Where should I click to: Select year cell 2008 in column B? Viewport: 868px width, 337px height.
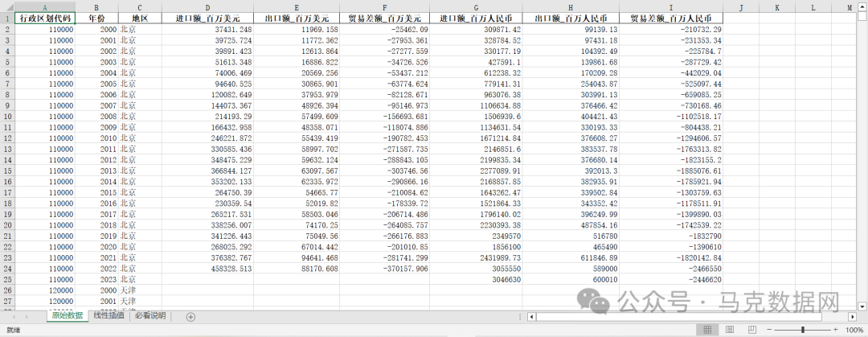(x=97, y=117)
